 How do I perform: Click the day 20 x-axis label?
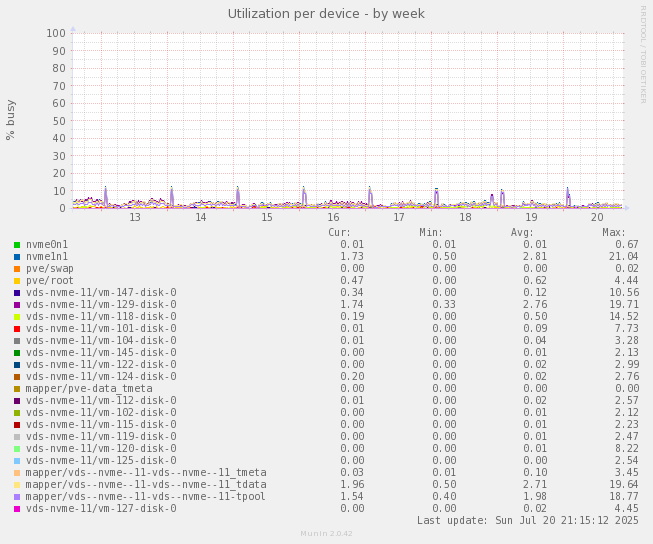pyautogui.click(x=597, y=217)
